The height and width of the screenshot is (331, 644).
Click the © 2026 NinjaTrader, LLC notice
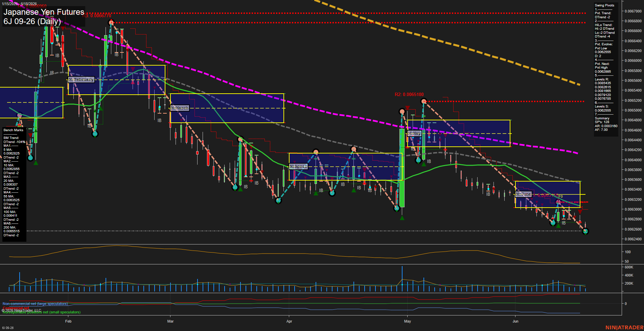[21, 310]
